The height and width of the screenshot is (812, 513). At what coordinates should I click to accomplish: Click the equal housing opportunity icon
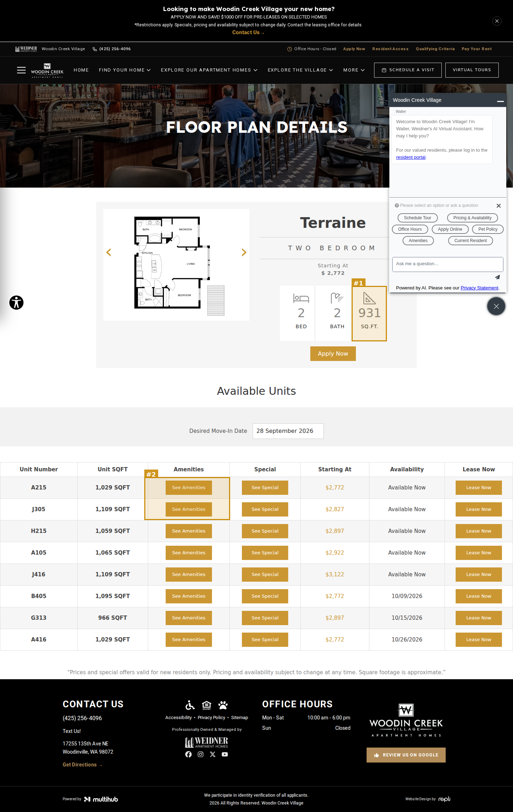click(x=207, y=705)
